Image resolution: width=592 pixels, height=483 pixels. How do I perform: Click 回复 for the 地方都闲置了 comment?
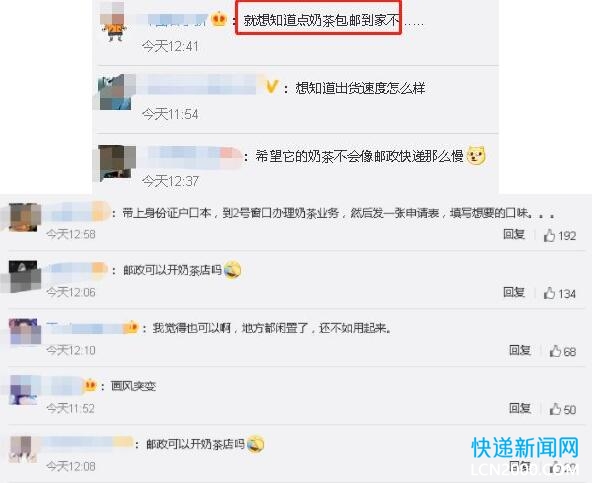click(520, 350)
